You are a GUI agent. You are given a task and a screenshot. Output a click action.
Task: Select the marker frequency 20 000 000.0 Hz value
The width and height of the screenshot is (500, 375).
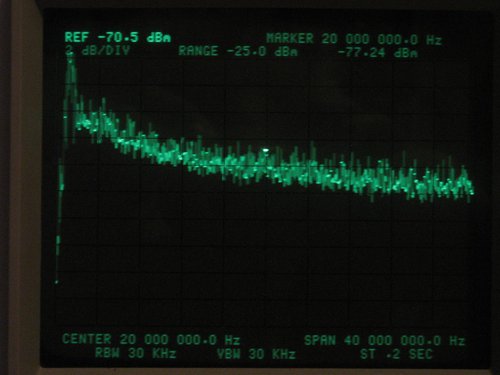coord(382,40)
